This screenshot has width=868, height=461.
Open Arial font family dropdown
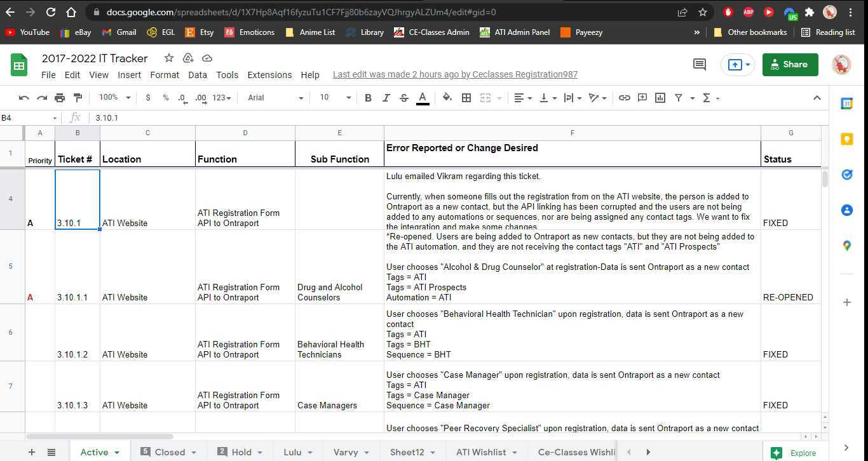click(x=275, y=98)
